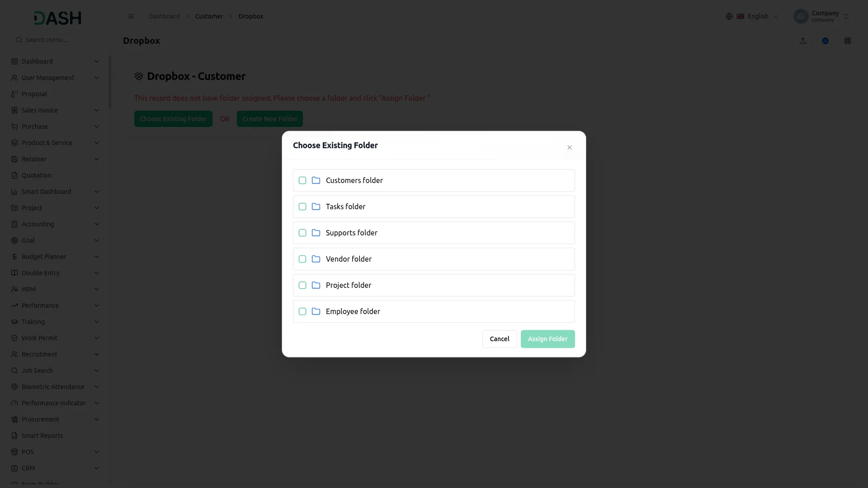Expand the CRM sidebar section
This screenshot has width=868, height=488.
coord(54,468)
